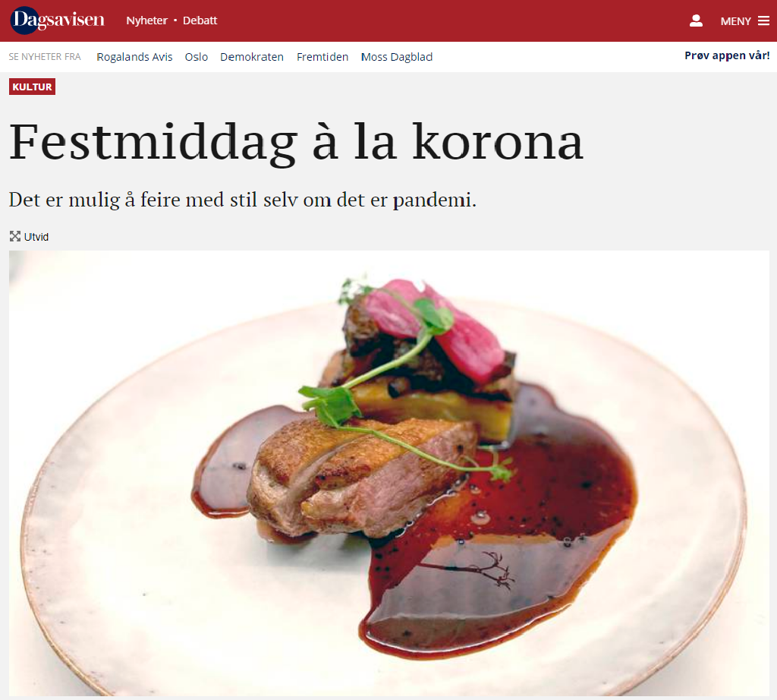The width and height of the screenshot is (777, 700).
Task: Click the duck dish article photo
Action: point(389,474)
